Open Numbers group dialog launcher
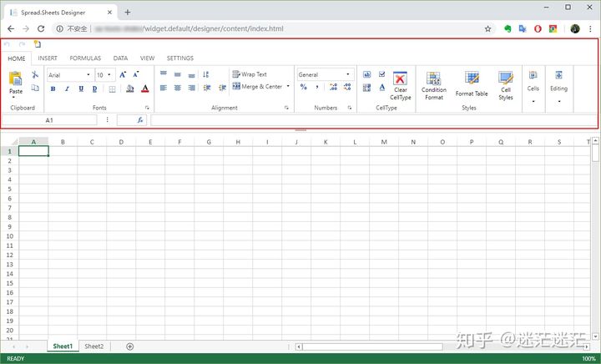The width and height of the screenshot is (601, 364). click(350, 108)
